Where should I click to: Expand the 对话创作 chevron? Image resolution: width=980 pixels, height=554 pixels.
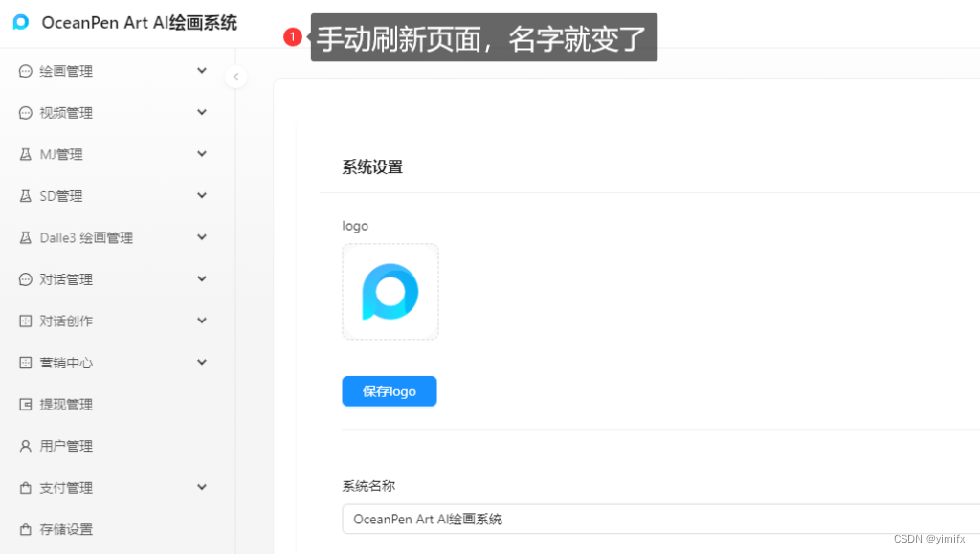[201, 321]
